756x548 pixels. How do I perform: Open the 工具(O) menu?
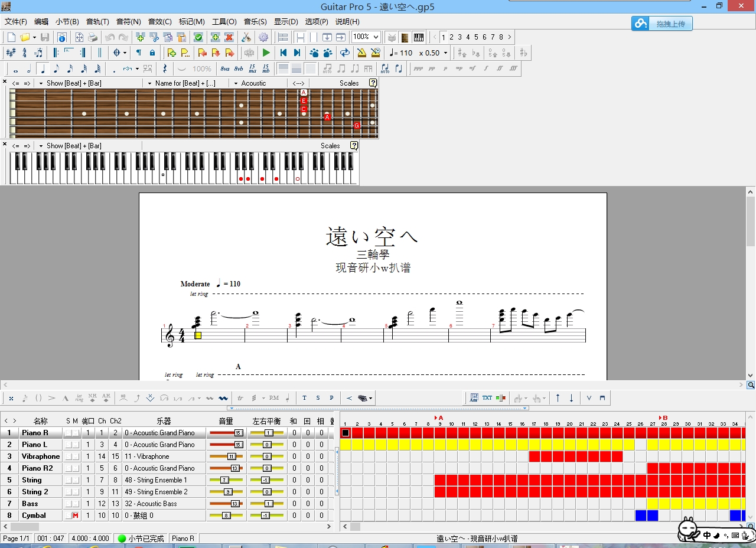[x=224, y=22]
